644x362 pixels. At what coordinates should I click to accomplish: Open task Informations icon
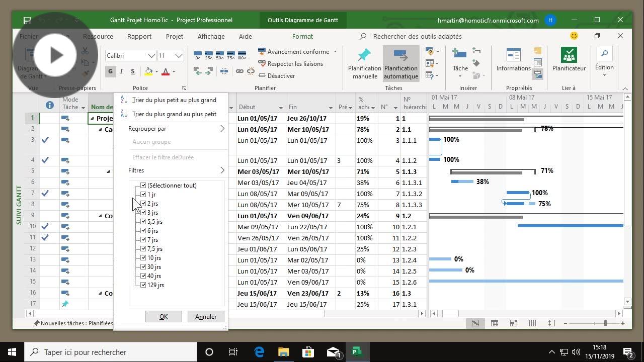point(513,55)
